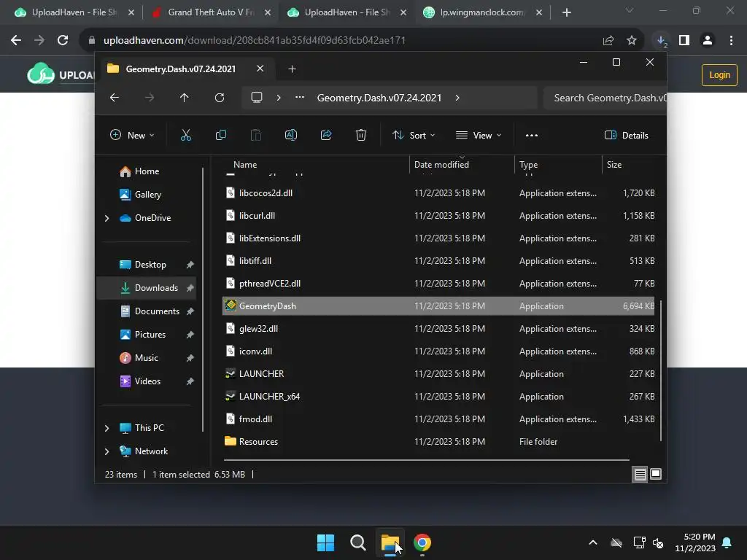Image resolution: width=747 pixels, height=560 pixels.
Task: Click the Paste clipboard icon in Explorer toolbar
Action: (x=256, y=135)
